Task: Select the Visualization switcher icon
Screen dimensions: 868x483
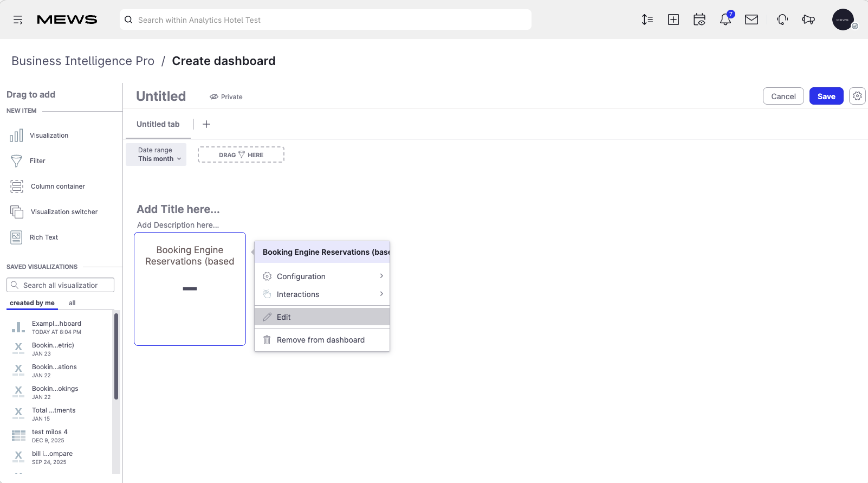Action: click(17, 212)
